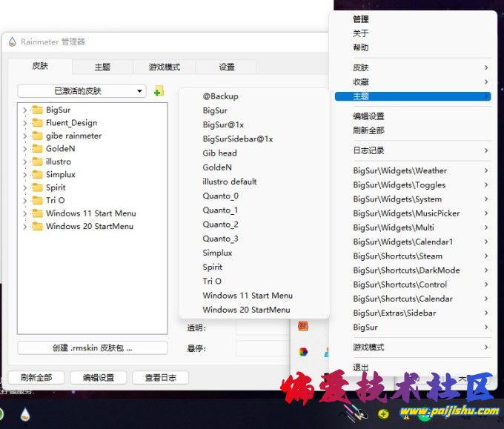504x429 pixels.
Task: Click the add new skin folder icon
Action: click(x=158, y=91)
